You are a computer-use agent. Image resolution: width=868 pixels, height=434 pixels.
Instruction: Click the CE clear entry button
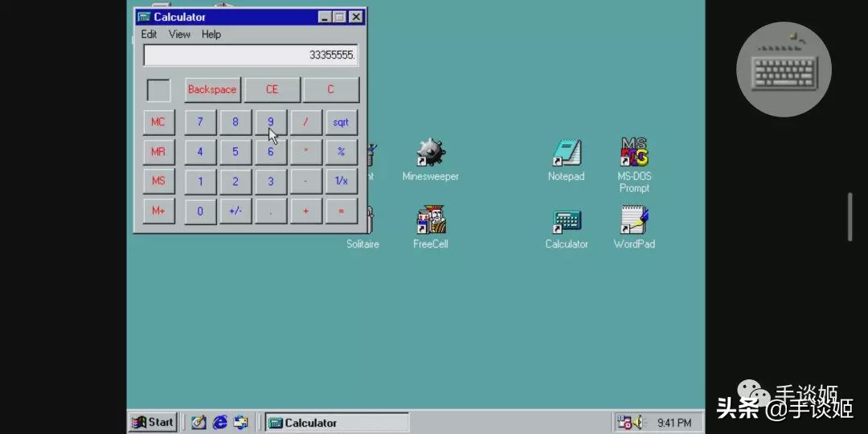tap(272, 90)
